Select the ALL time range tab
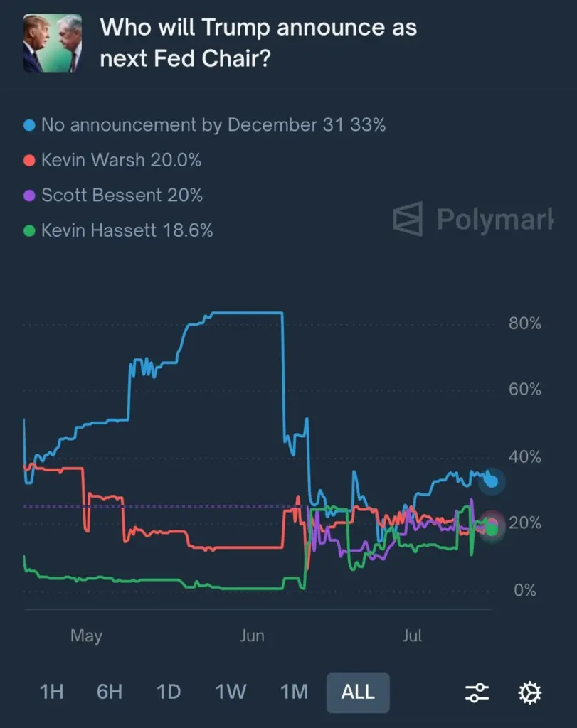This screenshot has height=728, width=577. coord(358,692)
